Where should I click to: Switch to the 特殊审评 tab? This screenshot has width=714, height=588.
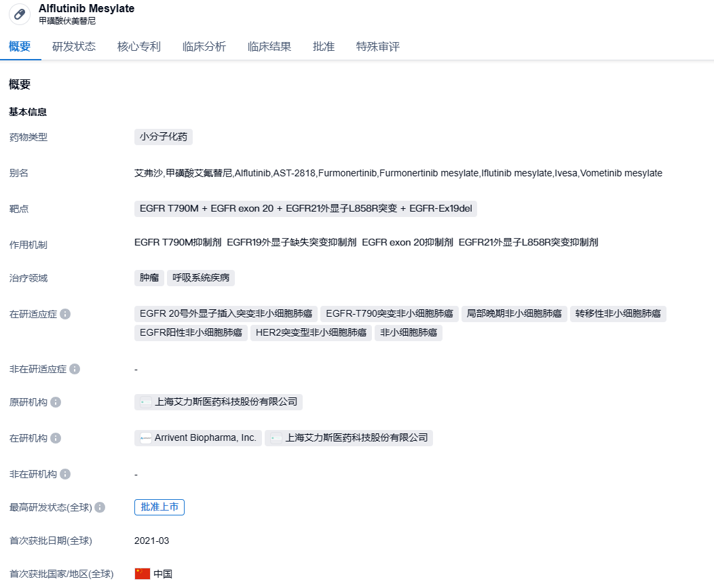[378, 47]
